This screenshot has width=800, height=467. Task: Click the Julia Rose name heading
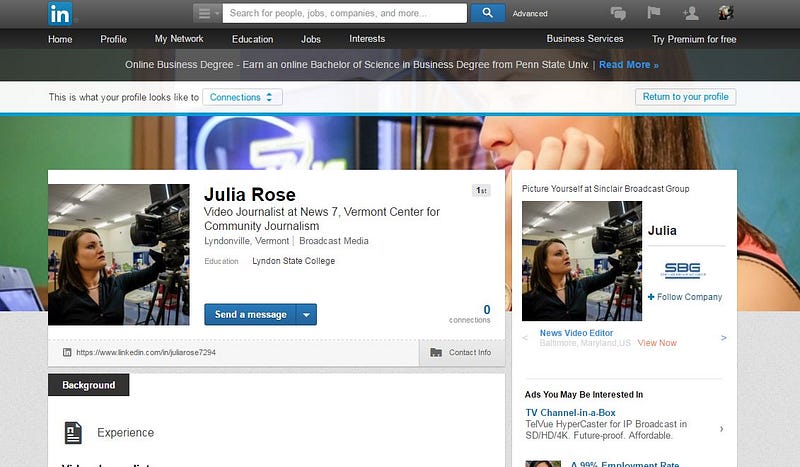[249, 194]
